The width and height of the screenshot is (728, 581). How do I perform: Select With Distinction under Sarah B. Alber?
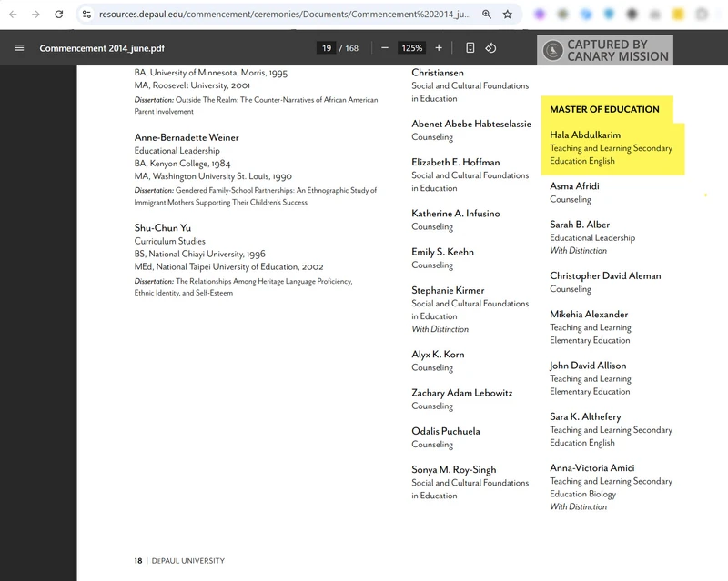click(579, 251)
